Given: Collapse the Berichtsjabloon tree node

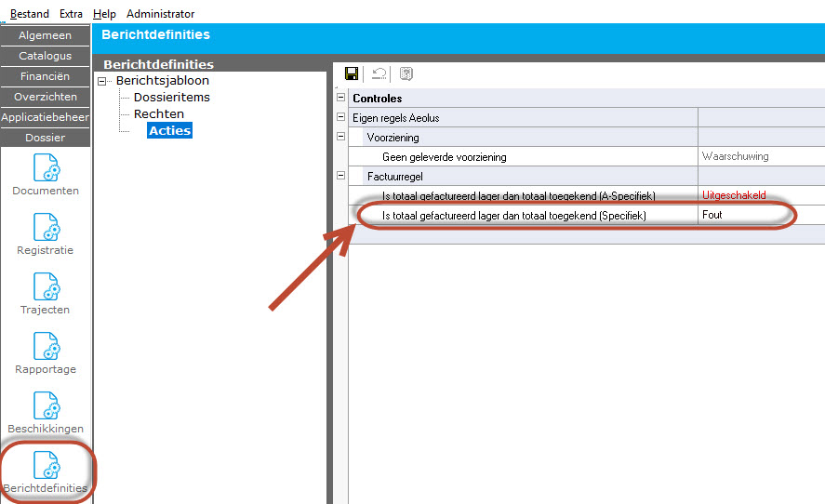Looking at the screenshot, I should [x=103, y=81].
